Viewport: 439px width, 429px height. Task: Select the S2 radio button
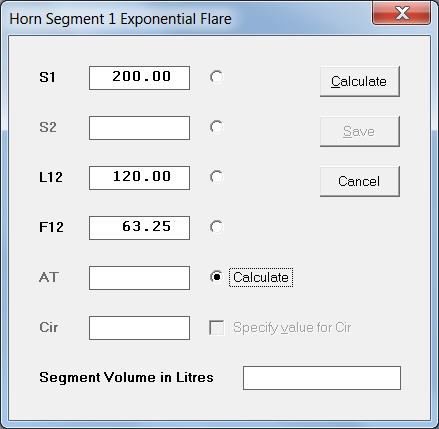coord(217,127)
